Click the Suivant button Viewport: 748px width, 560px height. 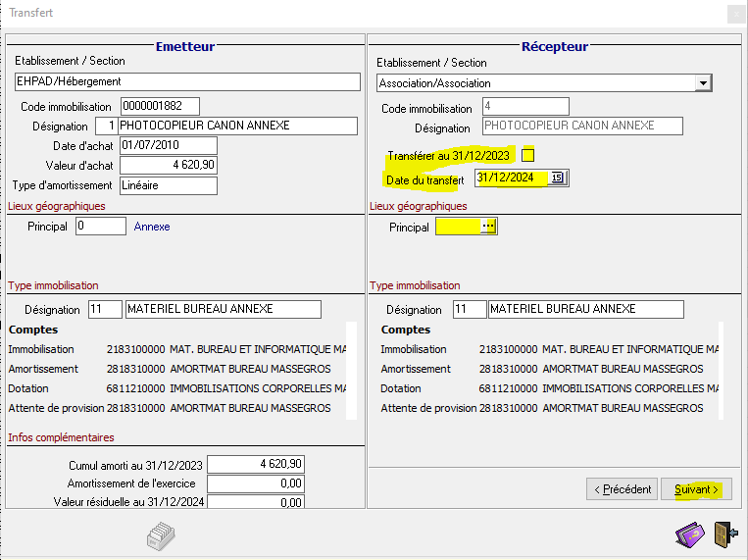pos(696,488)
